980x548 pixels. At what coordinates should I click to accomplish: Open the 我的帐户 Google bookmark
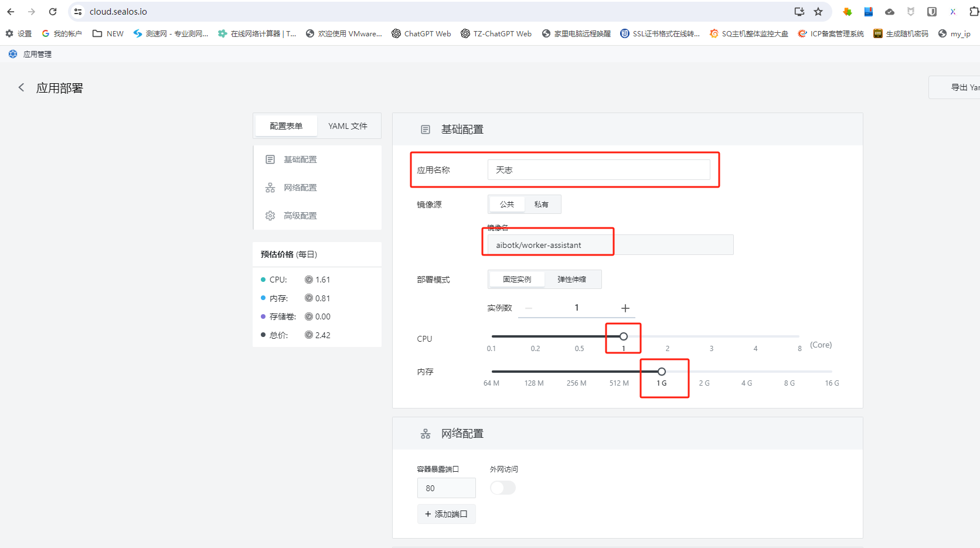point(62,34)
